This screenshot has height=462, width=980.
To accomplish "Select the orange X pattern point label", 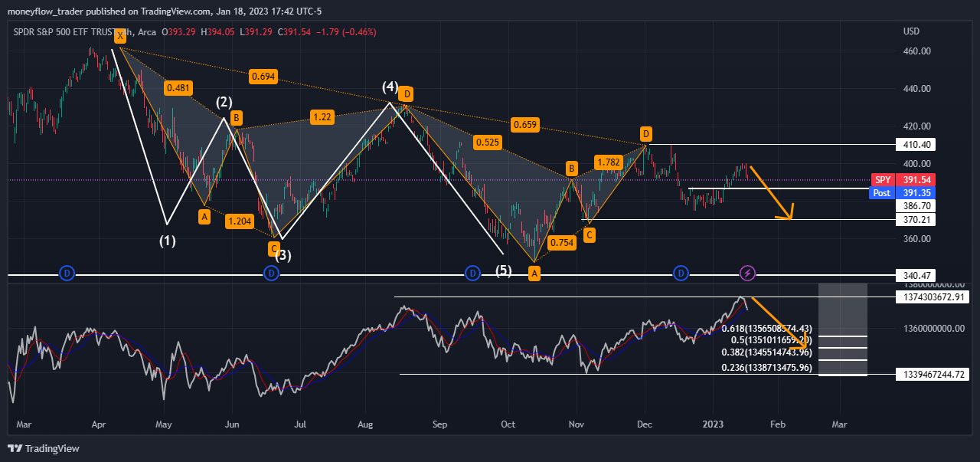I will click(x=119, y=36).
